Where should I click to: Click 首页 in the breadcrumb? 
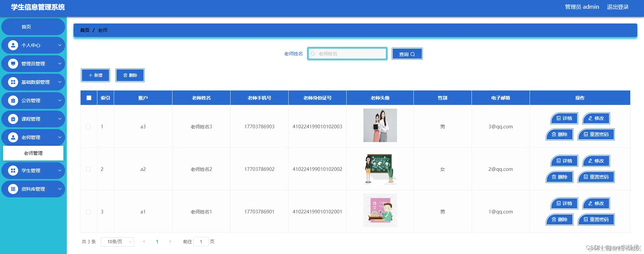tap(85, 30)
